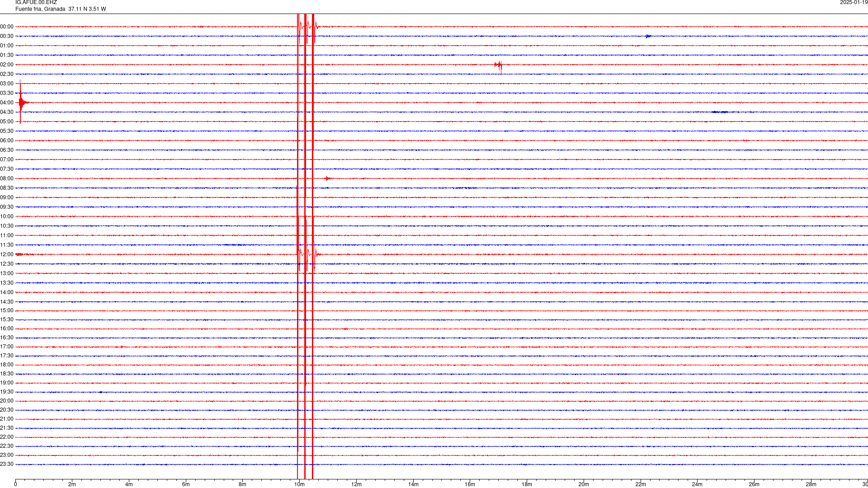Select the 03:00 time row label
This screenshot has height=488, width=868.
[x=7, y=84]
